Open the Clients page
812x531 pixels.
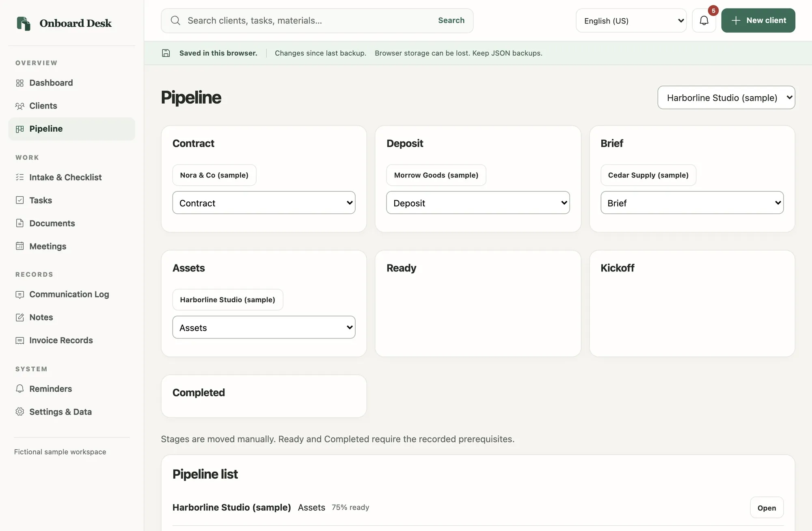[71, 106]
